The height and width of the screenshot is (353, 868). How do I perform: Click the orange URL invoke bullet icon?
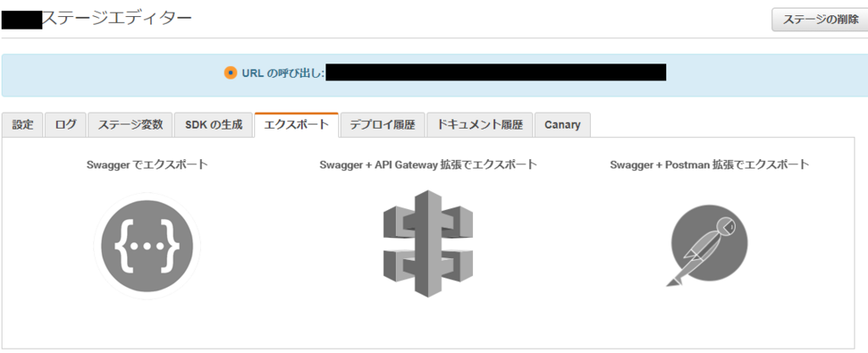tap(231, 73)
